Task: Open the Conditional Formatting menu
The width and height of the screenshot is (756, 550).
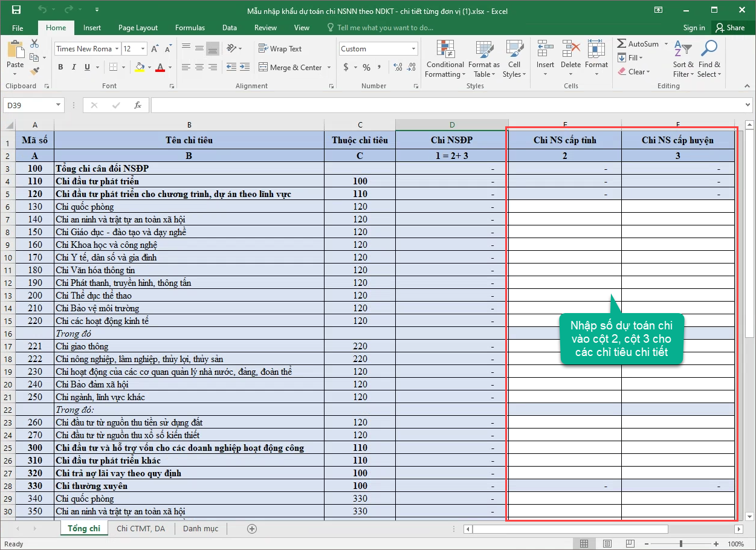Action: (445, 59)
